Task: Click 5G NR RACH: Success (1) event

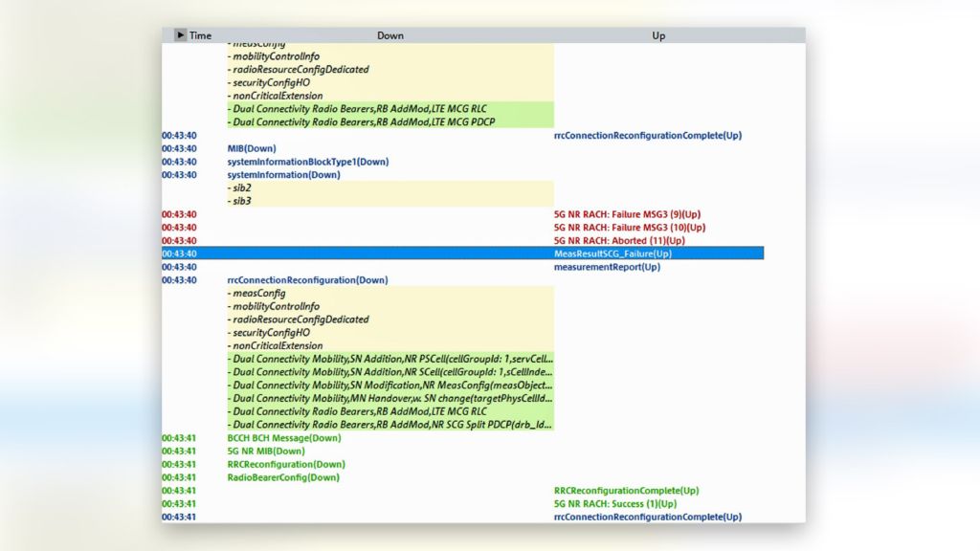Action: (614, 504)
